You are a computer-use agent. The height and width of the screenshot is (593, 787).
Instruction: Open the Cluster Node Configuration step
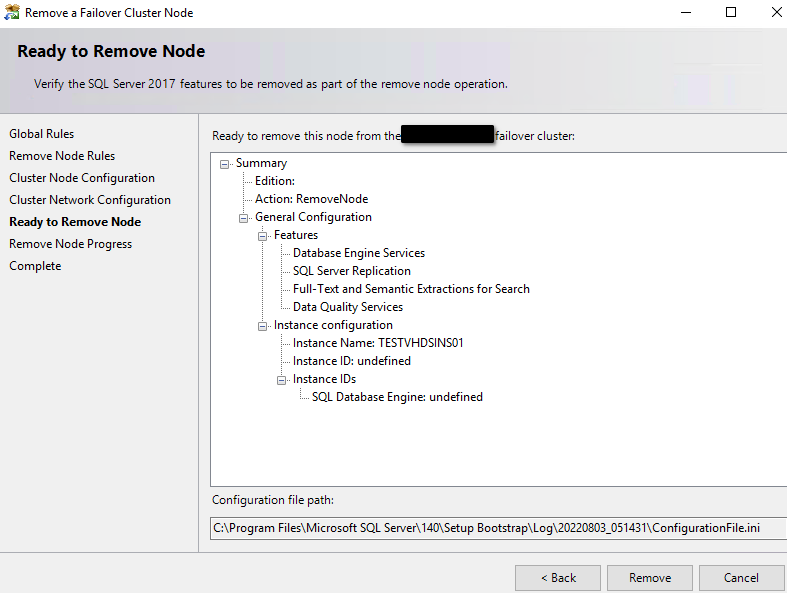(82, 178)
